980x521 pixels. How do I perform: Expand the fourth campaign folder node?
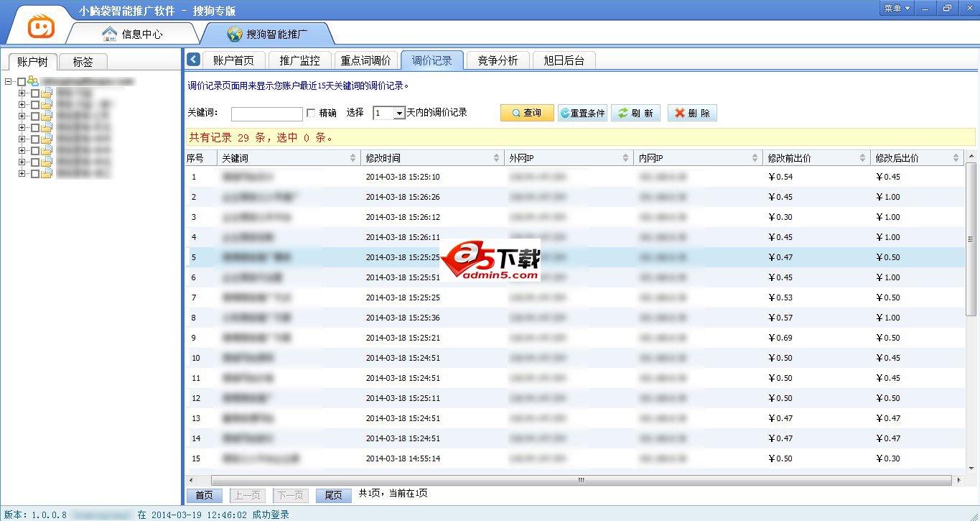[x=22, y=127]
